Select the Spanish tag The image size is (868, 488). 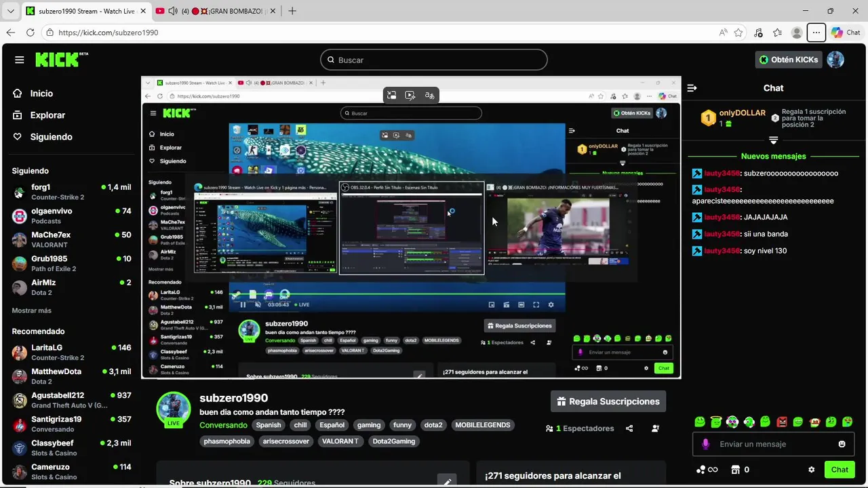[x=269, y=425]
